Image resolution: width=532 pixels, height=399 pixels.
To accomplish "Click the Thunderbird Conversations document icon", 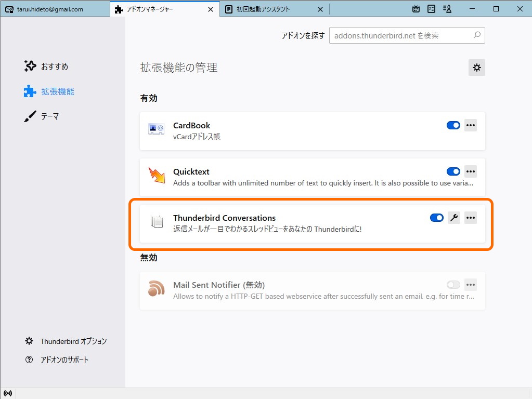I will pyautogui.click(x=157, y=221).
